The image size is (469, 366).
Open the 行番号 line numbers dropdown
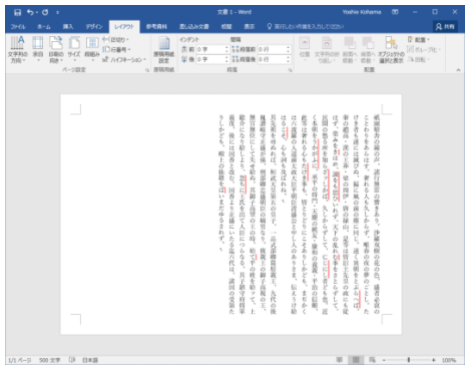(x=116, y=50)
